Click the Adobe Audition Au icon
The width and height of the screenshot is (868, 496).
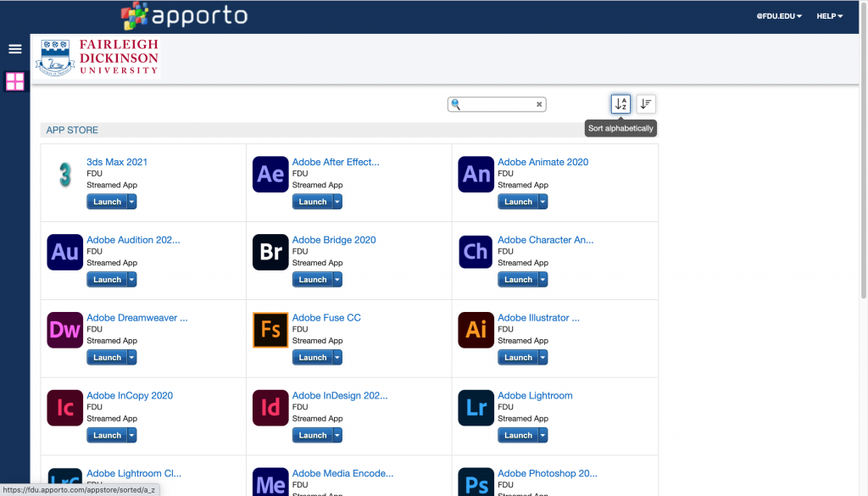(x=64, y=253)
